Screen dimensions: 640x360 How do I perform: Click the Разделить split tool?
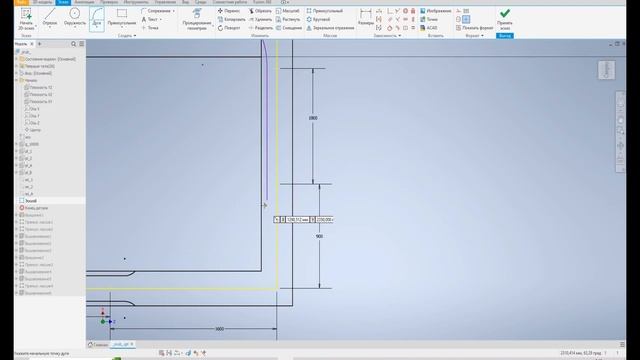click(260, 28)
